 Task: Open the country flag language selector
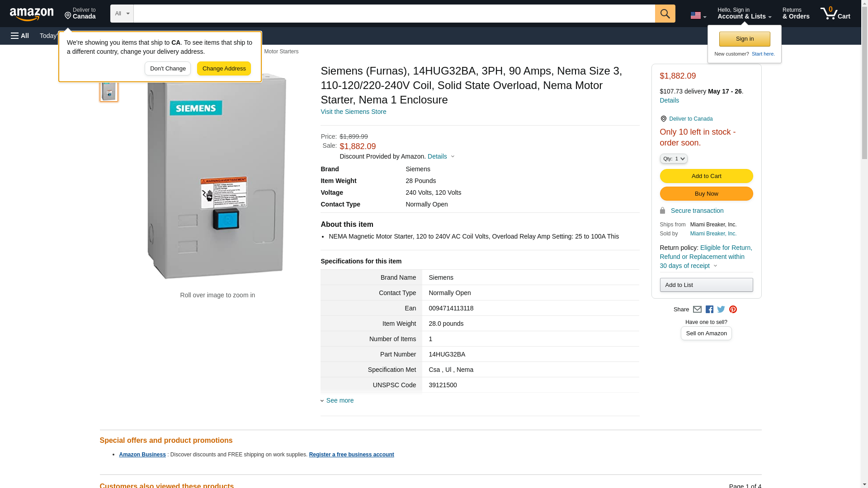click(x=698, y=15)
